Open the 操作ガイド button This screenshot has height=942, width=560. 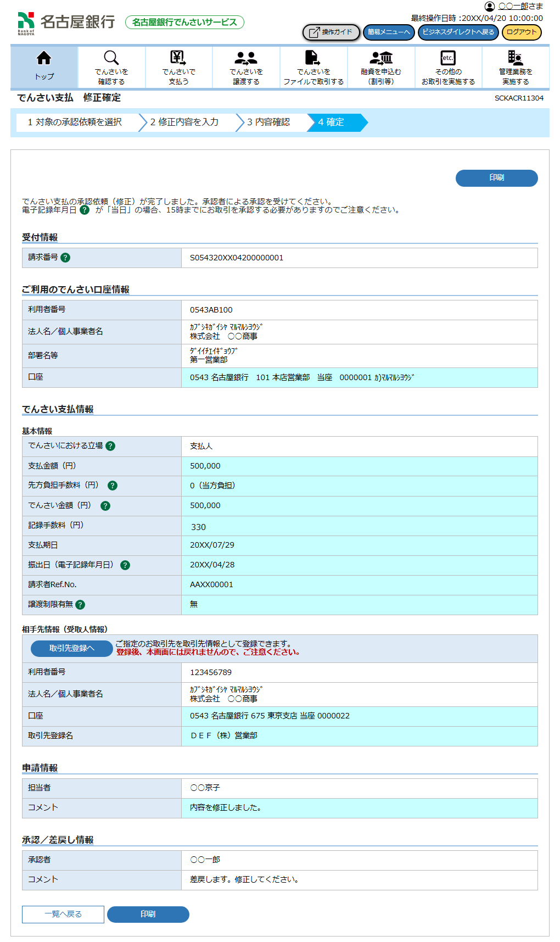point(331,32)
